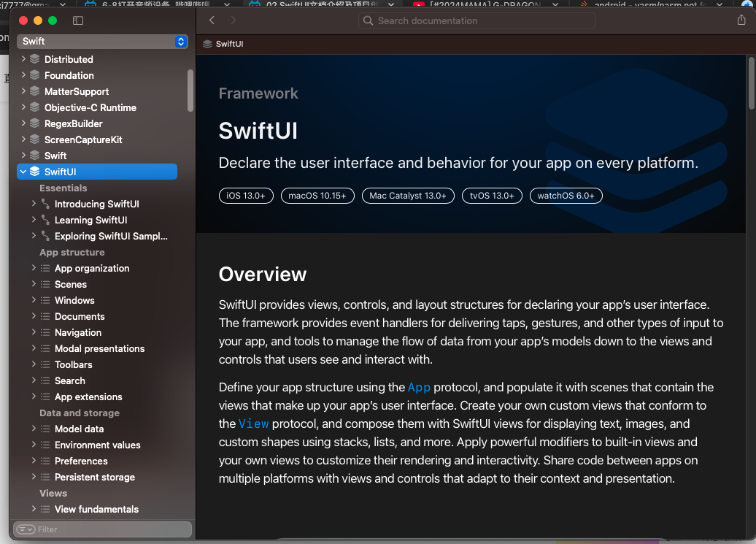This screenshot has width=756, height=544.
Task: Expand Introducing SwiftUI
Action: pyautogui.click(x=34, y=204)
